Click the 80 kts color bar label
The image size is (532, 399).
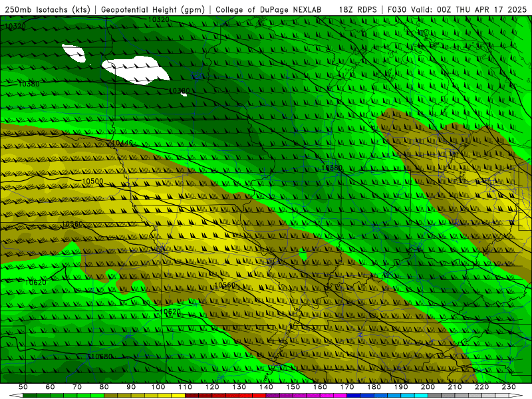[x=104, y=387]
